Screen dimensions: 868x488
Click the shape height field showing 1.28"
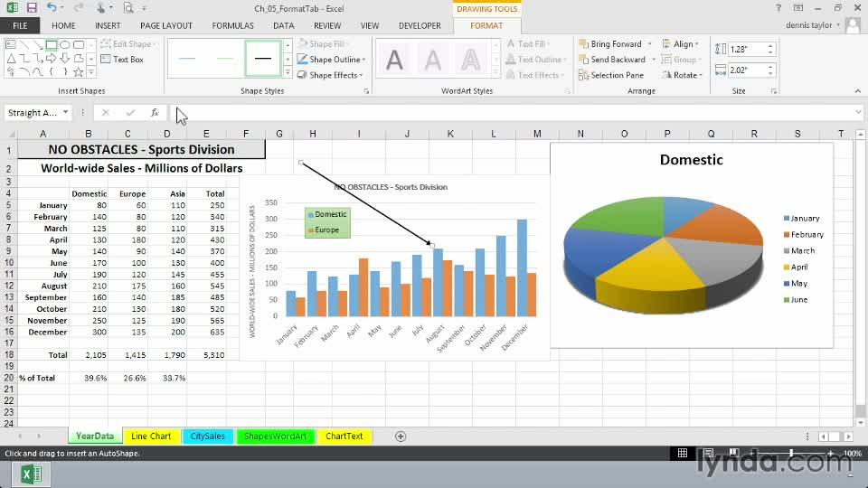(x=746, y=49)
